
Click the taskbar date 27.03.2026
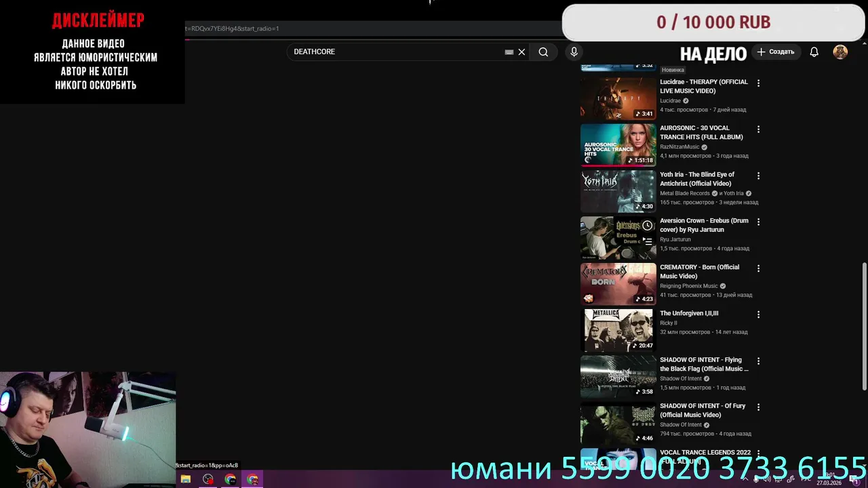pyautogui.click(x=829, y=483)
